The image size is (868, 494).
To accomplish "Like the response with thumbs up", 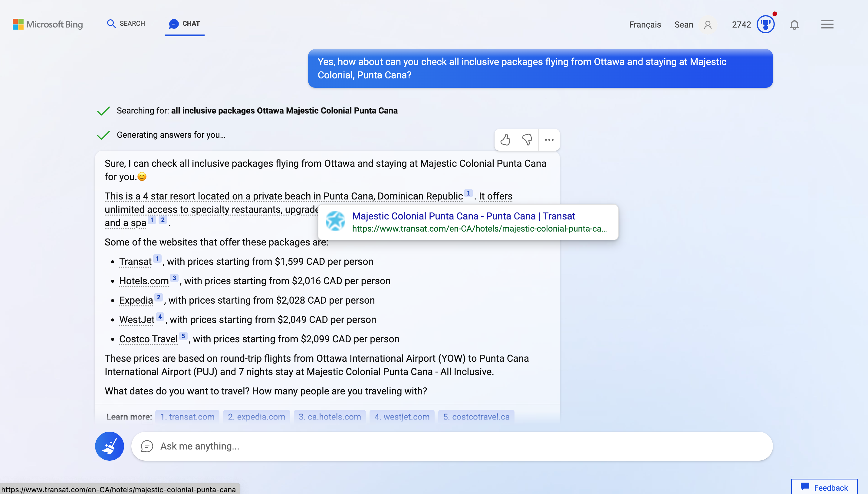I will click(x=505, y=140).
